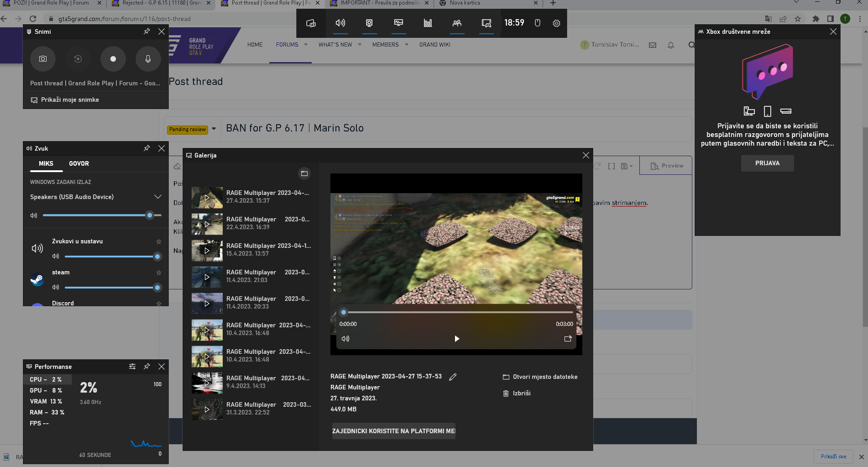Favorite steam audio with star
Viewport: 868px width, 467px height.
click(x=159, y=273)
